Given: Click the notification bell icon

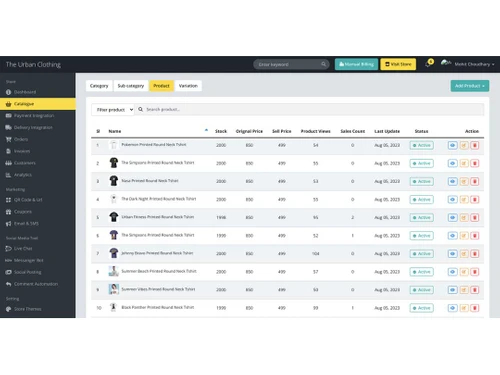Looking at the screenshot, I should [428, 64].
